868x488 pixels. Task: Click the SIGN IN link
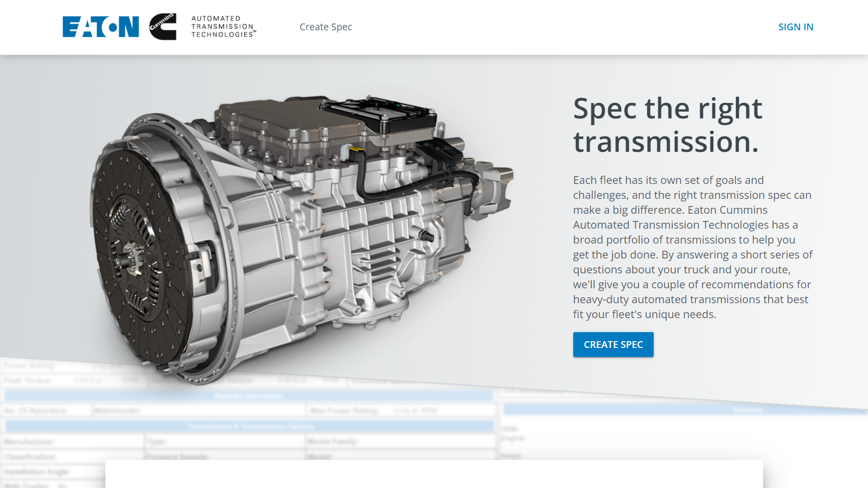pos(796,27)
